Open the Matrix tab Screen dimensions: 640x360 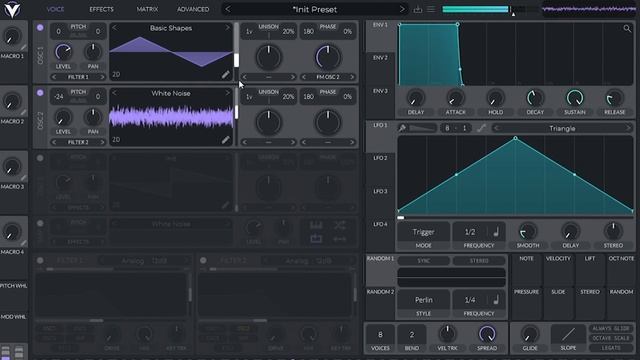click(147, 9)
